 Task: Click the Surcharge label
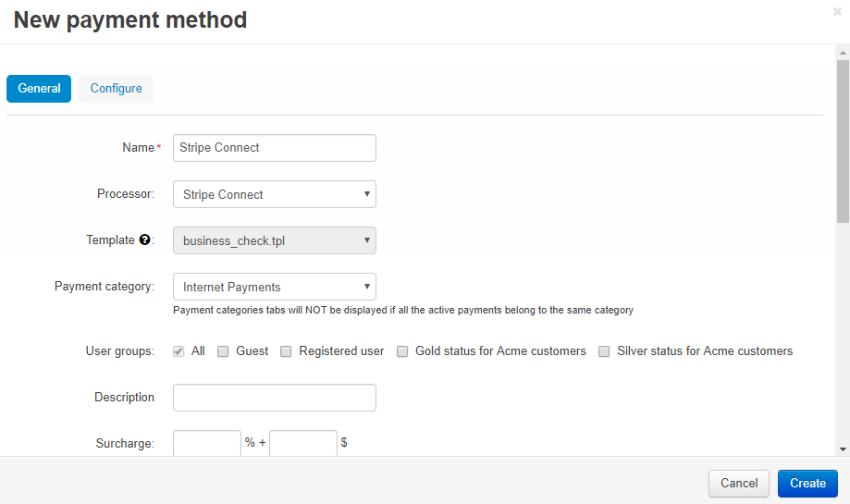click(x=125, y=443)
